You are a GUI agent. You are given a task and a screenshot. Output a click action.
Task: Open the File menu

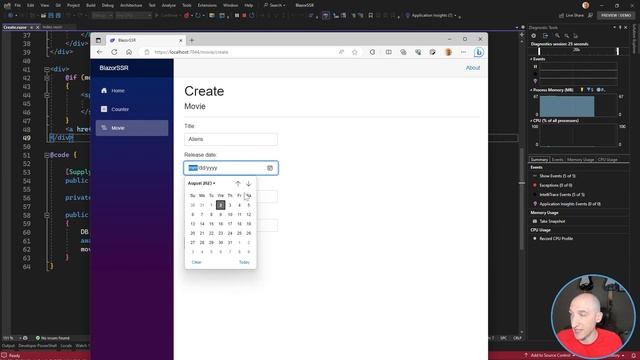point(17,5)
